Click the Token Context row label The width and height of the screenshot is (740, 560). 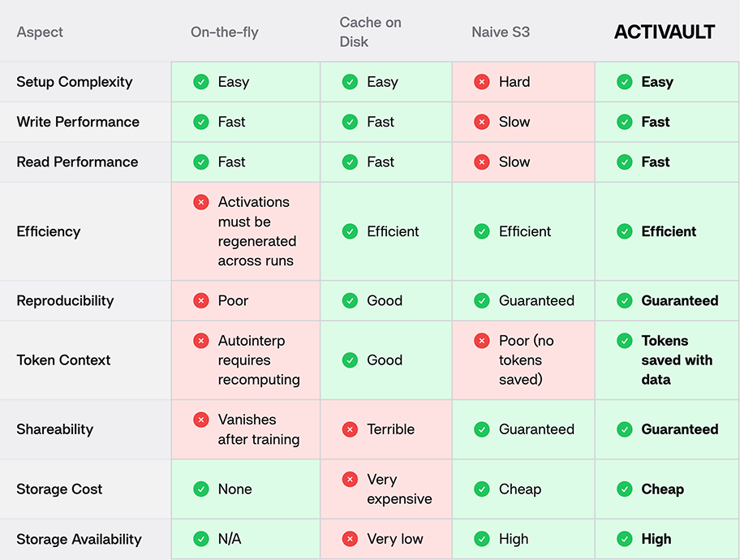(63, 360)
